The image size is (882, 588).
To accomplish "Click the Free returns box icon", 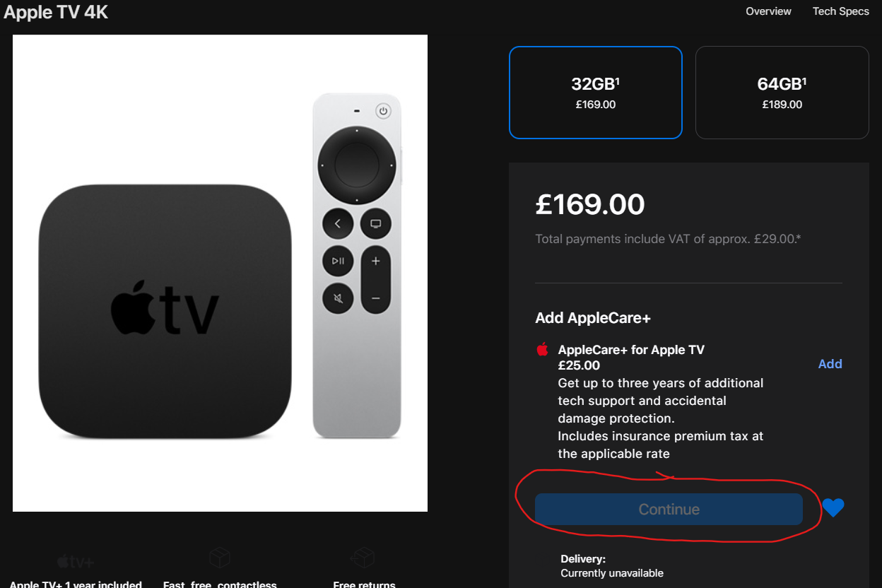I will 363,558.
